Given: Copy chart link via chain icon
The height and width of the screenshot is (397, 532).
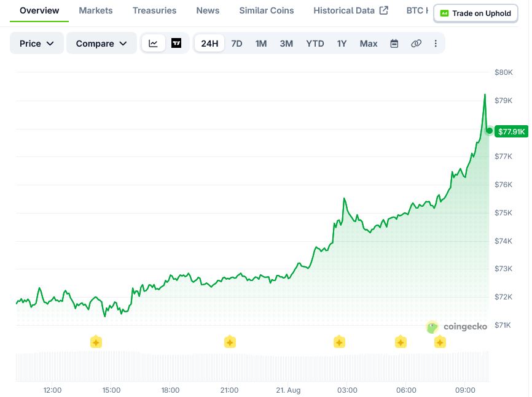Looking at the screenshot, I should [416, 44].
